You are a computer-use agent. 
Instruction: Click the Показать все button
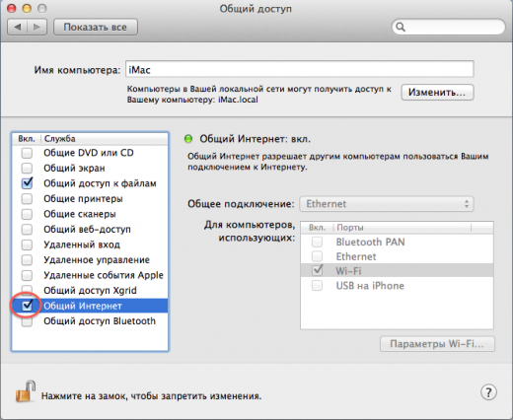(96, 27)
